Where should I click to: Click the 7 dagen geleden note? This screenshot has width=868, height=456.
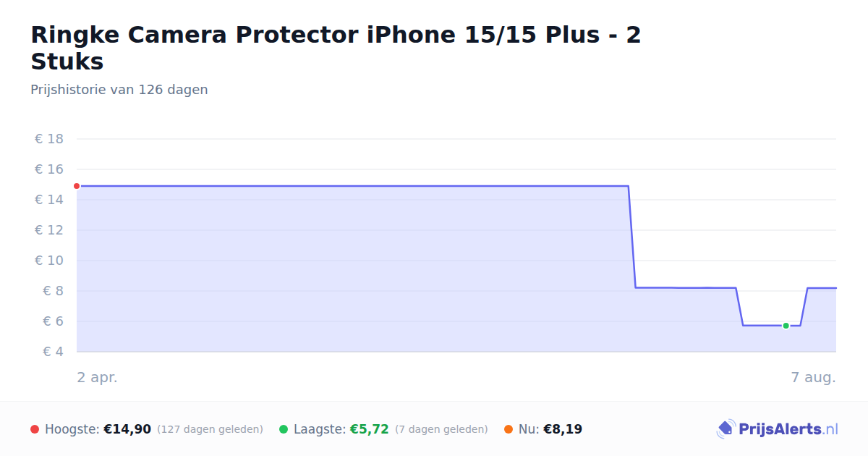(x=441, y=429)
